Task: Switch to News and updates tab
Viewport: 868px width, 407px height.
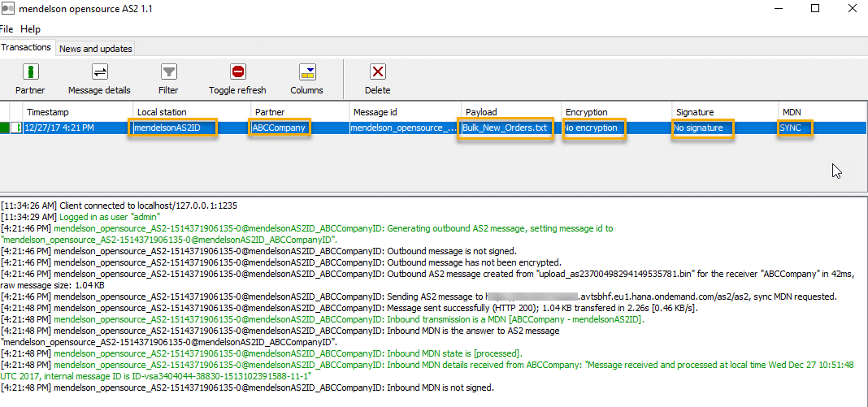Action: [x=95, y=49]
